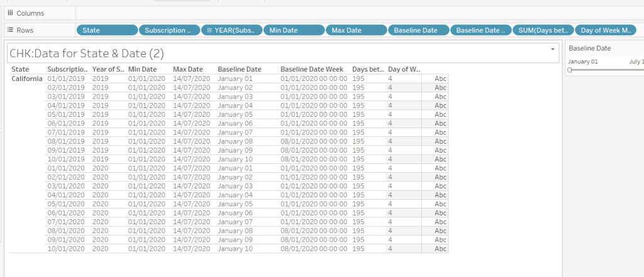Click the Baseline Date Week column header

(x=311, y=69)
